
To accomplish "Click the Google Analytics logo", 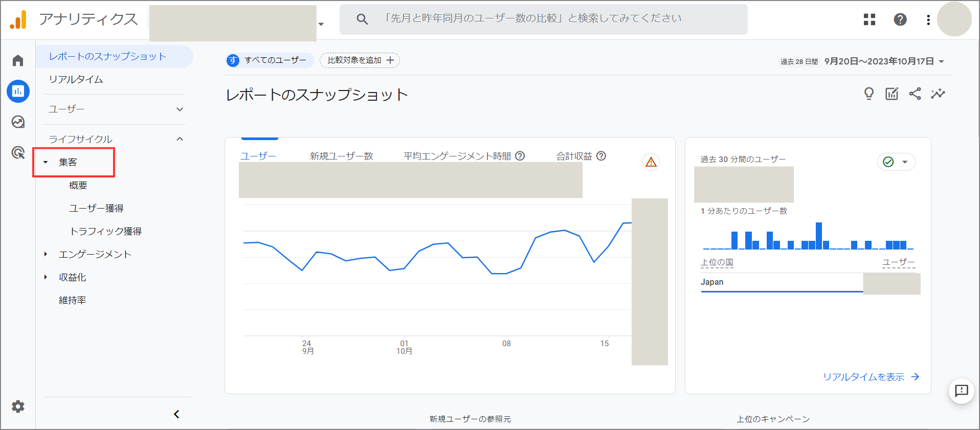I will (18, 19).
